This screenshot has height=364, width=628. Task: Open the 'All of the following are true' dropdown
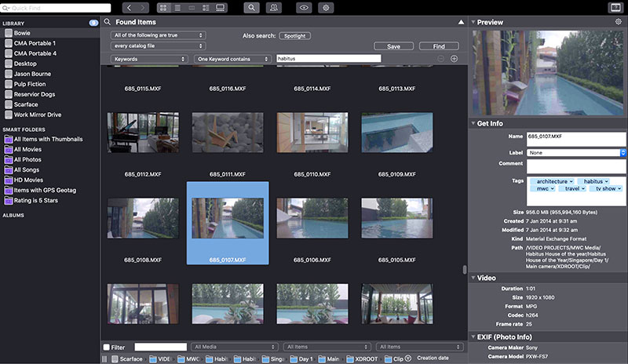click(x=159, y=35)
